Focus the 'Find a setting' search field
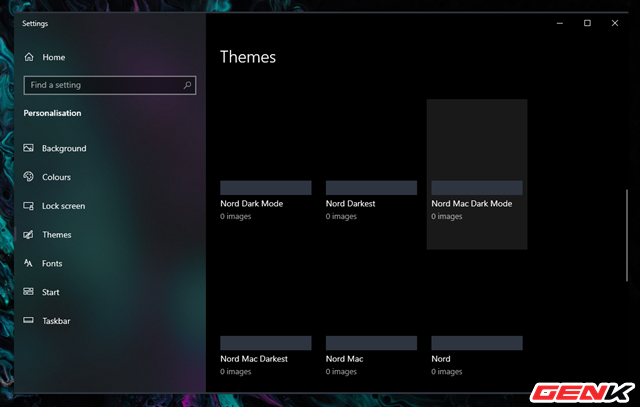Viewport: 640px width, 407px height. pyautogui.click(x=100, y=86)
